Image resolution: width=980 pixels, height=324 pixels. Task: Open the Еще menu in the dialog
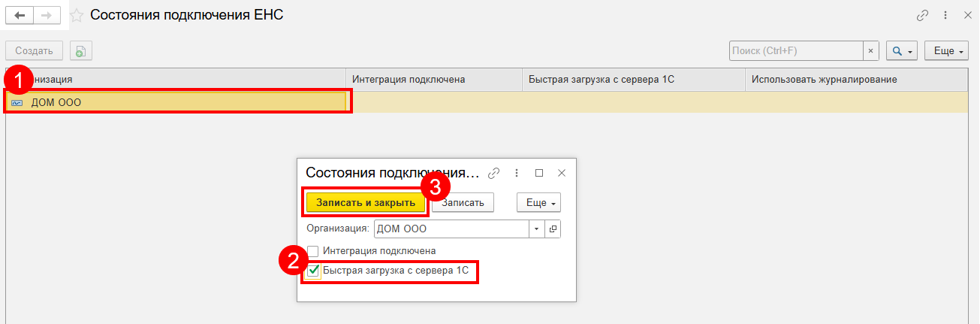coord(538,203)
